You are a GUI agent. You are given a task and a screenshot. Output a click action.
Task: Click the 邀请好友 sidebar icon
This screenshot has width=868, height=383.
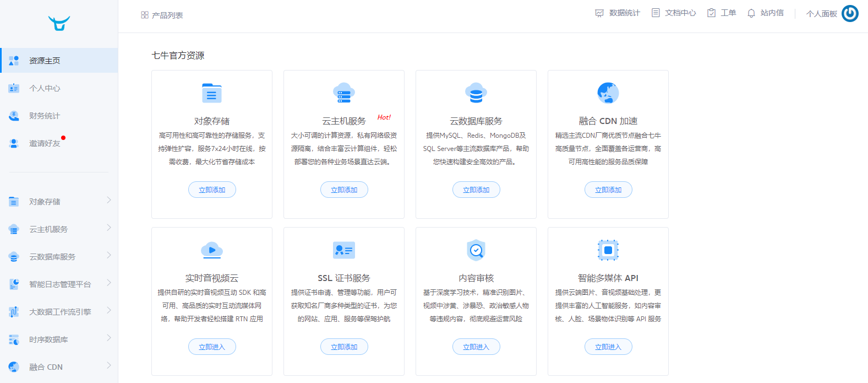(14, 143)
